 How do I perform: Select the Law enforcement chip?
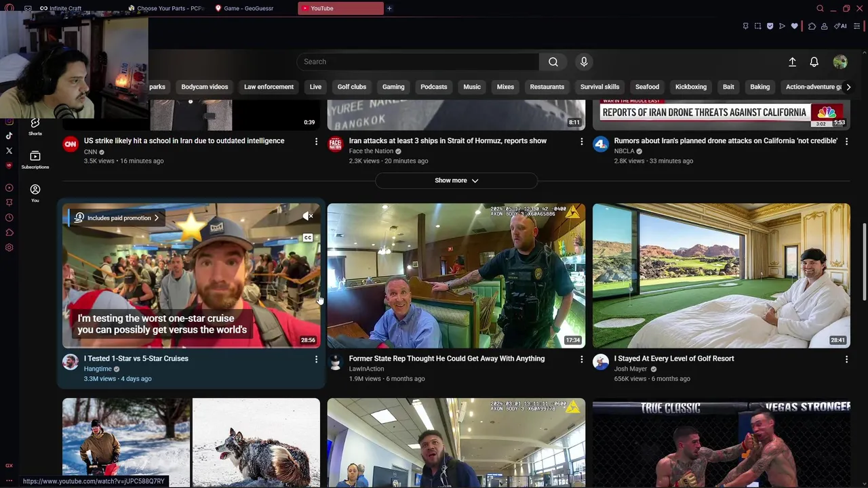tap(269, 87)
